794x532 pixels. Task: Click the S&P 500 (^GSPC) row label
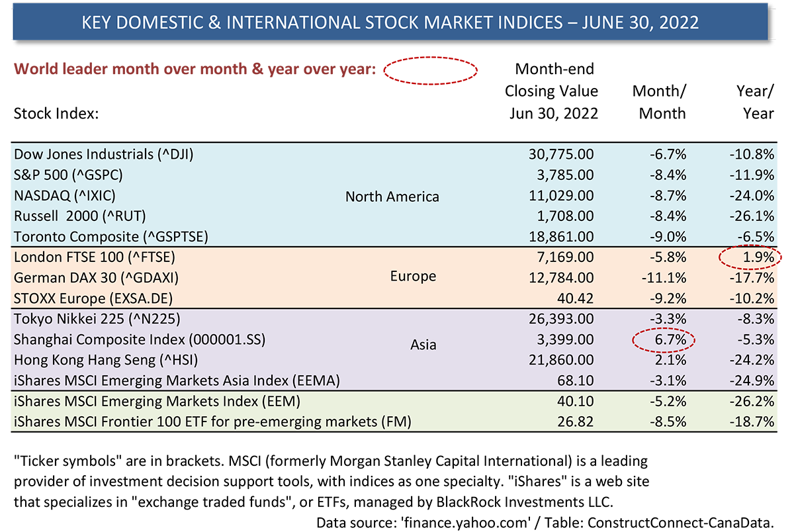(77, 175)
